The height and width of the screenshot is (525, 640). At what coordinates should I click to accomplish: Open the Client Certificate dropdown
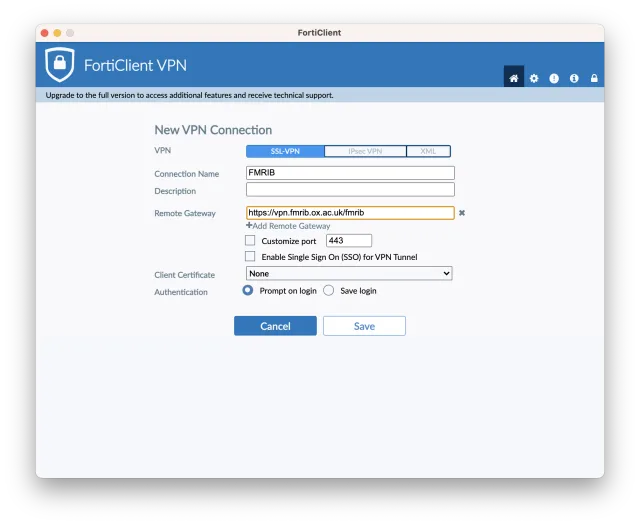click(x=349, y=273)
